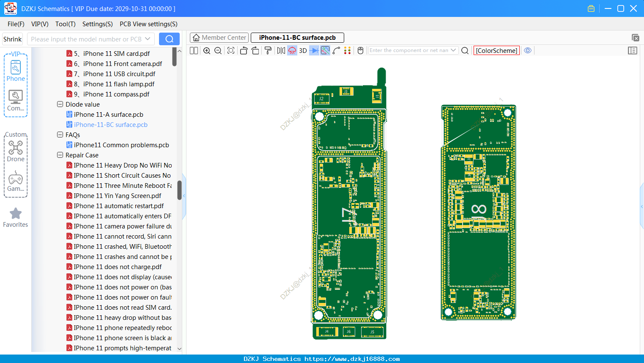Focus the model number search field
The image size is (644, 363).
[x=86, y=39]
